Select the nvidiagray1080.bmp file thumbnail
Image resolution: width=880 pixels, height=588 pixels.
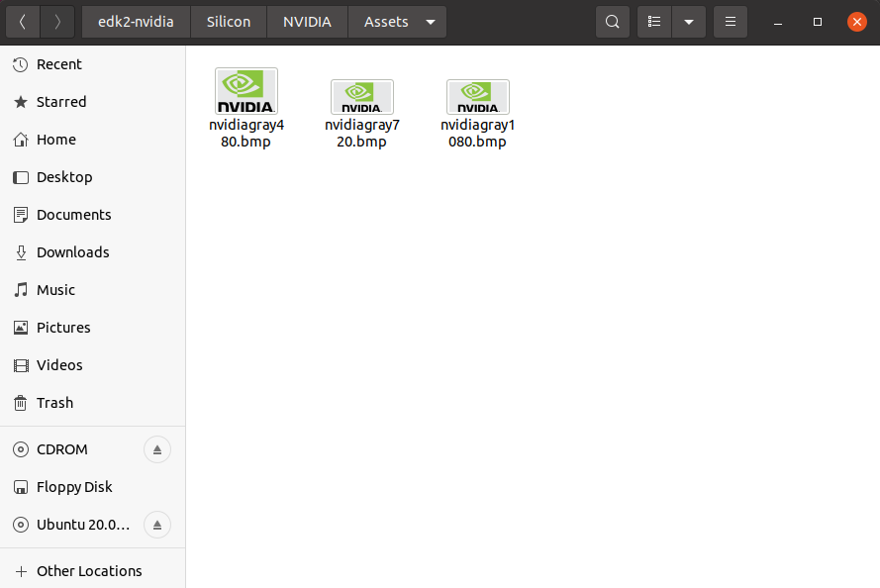(478, 97)
